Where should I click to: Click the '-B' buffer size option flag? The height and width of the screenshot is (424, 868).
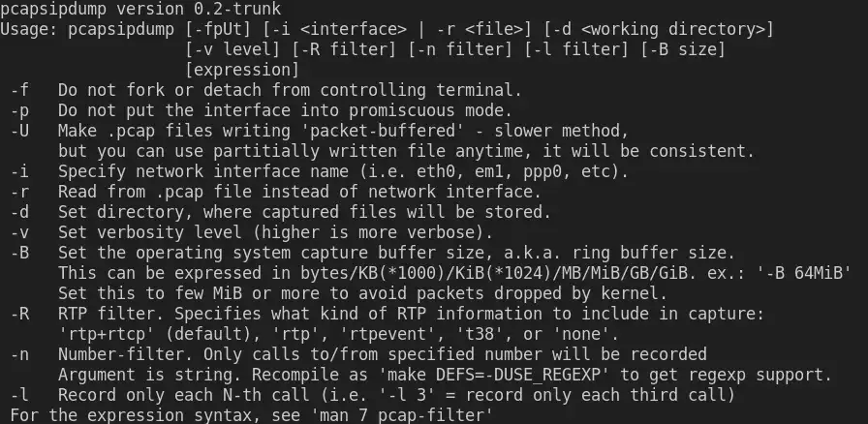(19, 253)
